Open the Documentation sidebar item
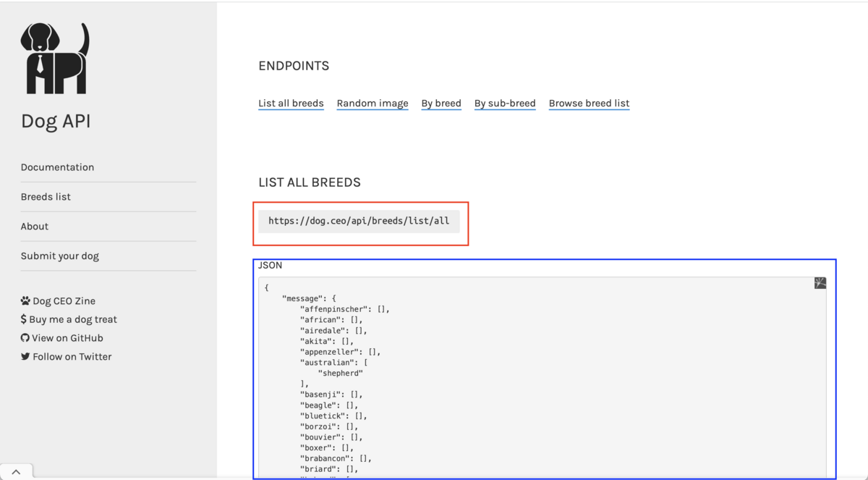The width and height of the screenshot is (868, 480). click(57, 167)
